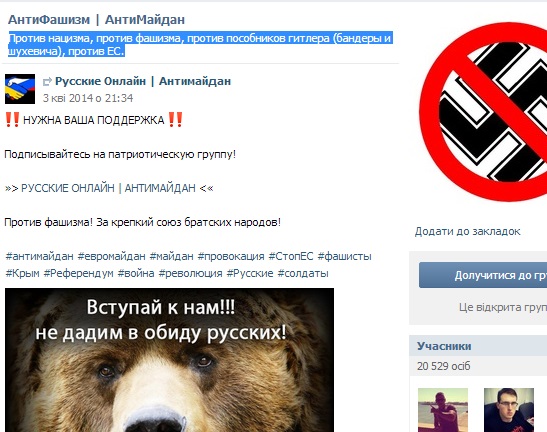Open the bear image attached to the post
Viewport: 547px width, 432px height.
[169, 360]
